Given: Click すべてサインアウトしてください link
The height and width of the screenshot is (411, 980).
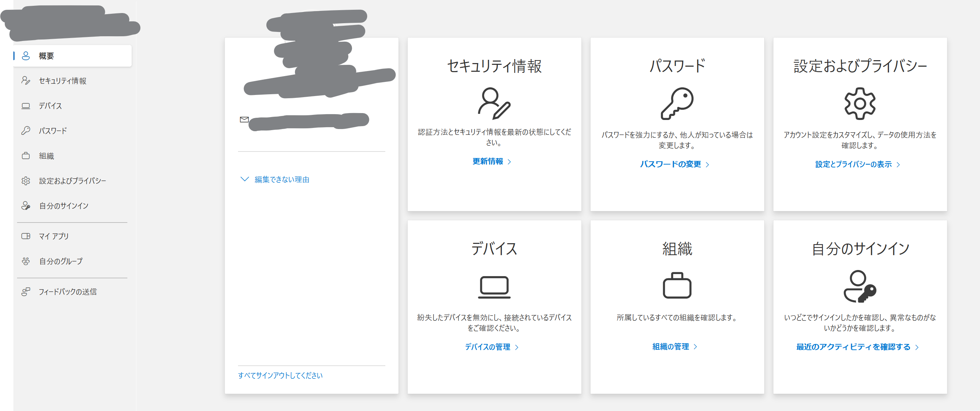Looking at the screenshot, I should click(280, 375).
